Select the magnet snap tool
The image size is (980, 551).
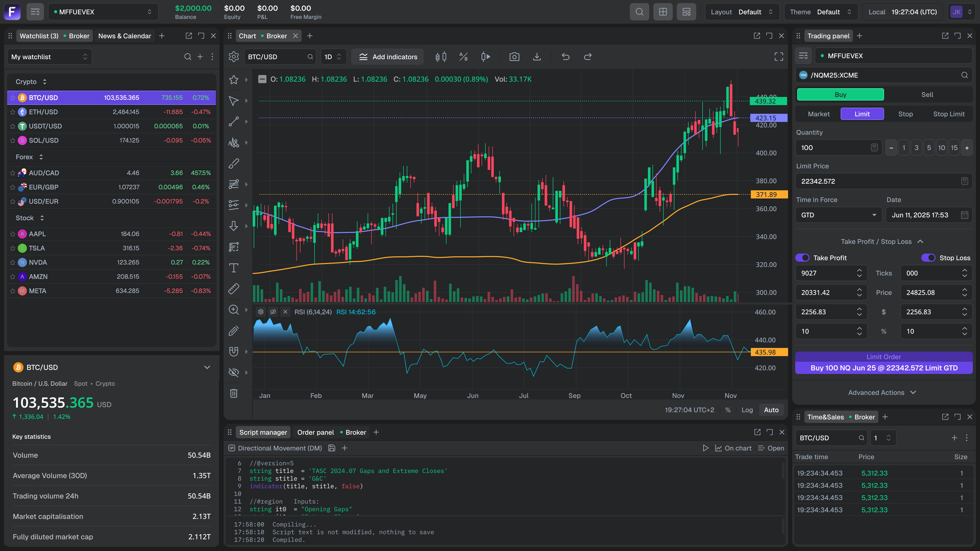[x=234, y=351]
